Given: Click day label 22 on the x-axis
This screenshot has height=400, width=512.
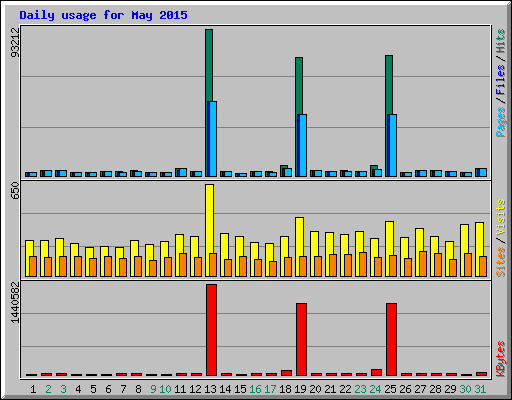Looking at the screenshot, I should click(345, 389).
